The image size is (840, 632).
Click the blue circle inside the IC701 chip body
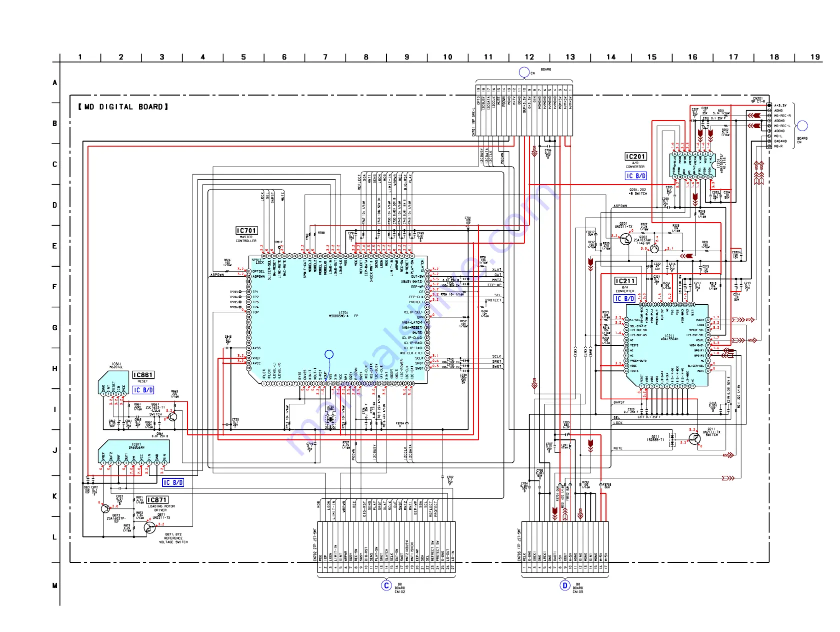(x=329, y=354)
